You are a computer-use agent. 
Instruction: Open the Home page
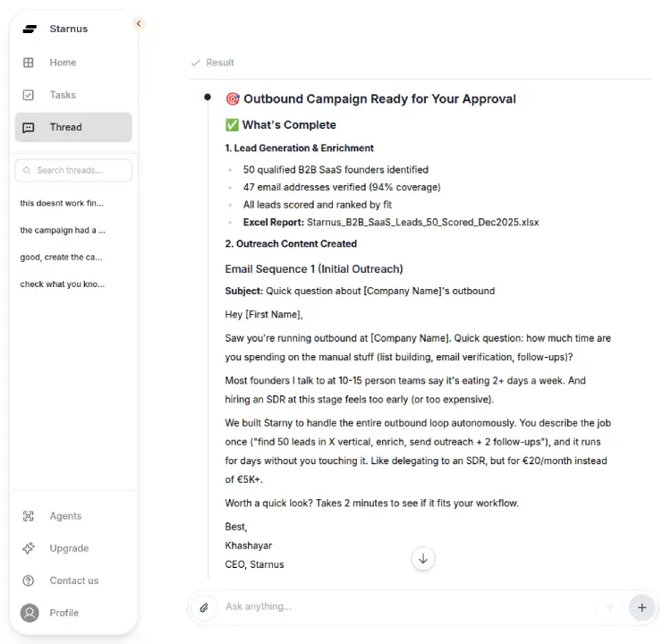(63, 63)
